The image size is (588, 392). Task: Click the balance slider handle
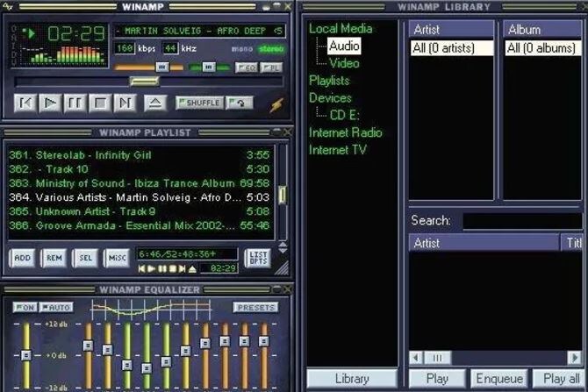click(x=209, y=67)
